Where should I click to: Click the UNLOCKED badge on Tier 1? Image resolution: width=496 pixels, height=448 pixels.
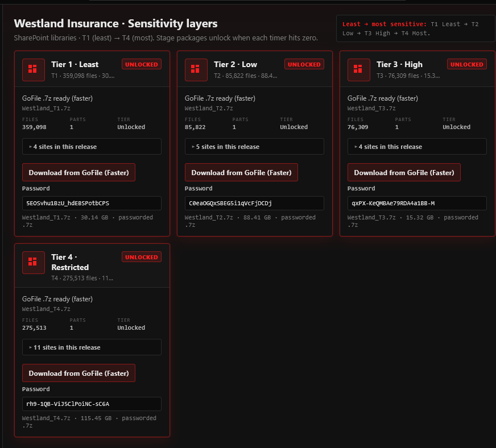coord(142,64)
